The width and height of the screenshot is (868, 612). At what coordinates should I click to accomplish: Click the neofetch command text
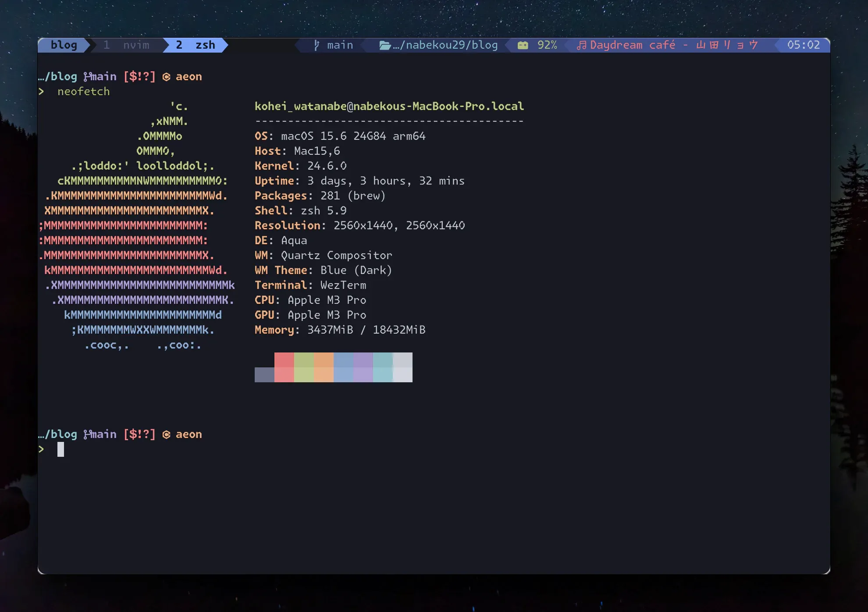pyautogui.click(x=83, y=92)
